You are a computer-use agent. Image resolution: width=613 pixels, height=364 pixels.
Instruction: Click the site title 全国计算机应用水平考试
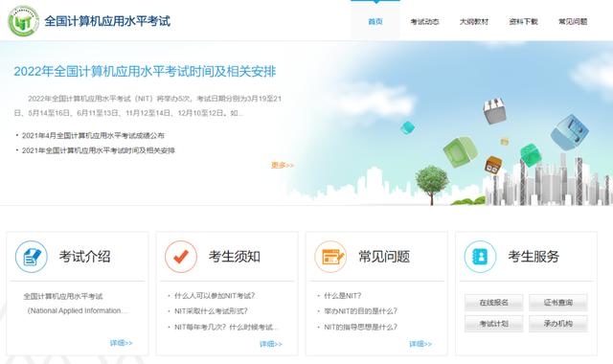pyautogui.click(x=107, y=21)
